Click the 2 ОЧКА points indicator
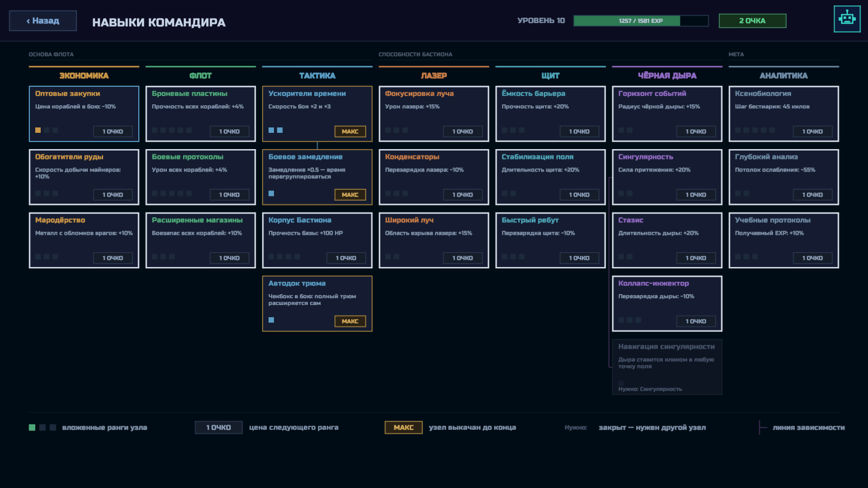The width and height of the screenshot is (868, 488). pos(752,21)
